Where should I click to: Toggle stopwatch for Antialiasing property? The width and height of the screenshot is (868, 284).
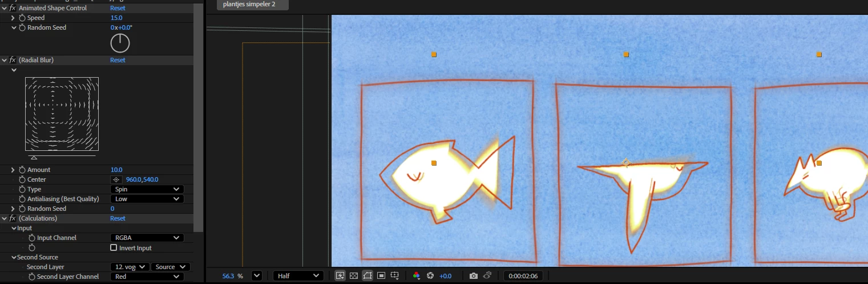point(22,199)
